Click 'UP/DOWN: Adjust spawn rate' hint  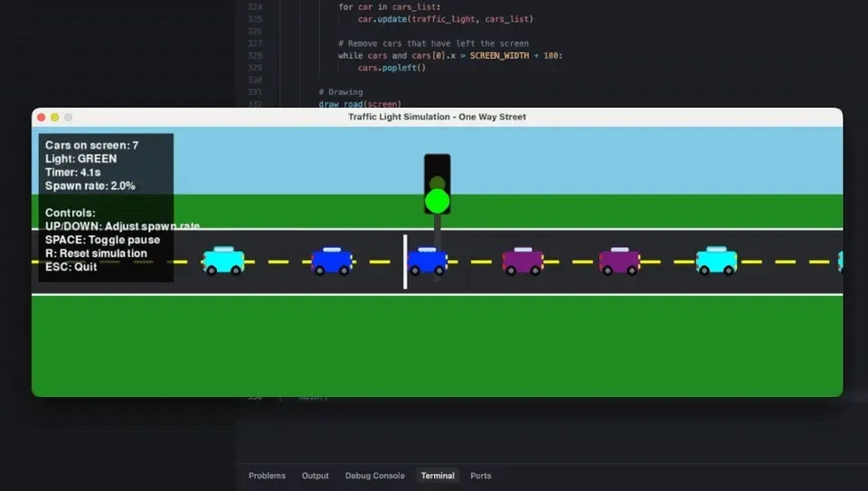click(x=122, y=226)
